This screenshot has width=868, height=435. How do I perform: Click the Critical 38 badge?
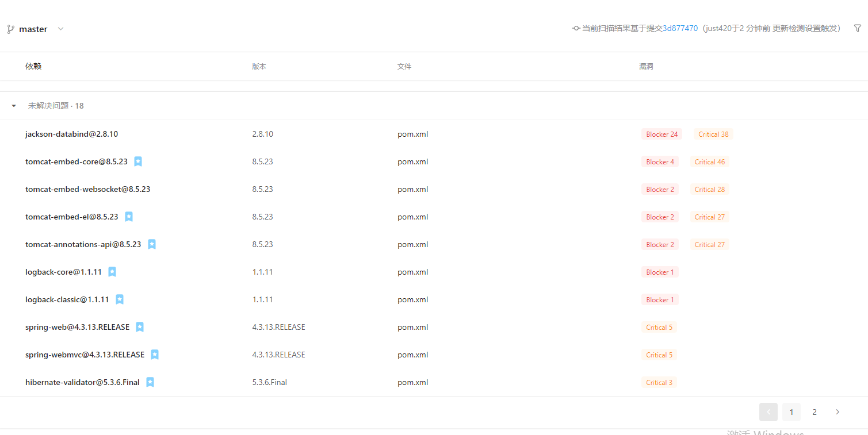pos(713,134)
